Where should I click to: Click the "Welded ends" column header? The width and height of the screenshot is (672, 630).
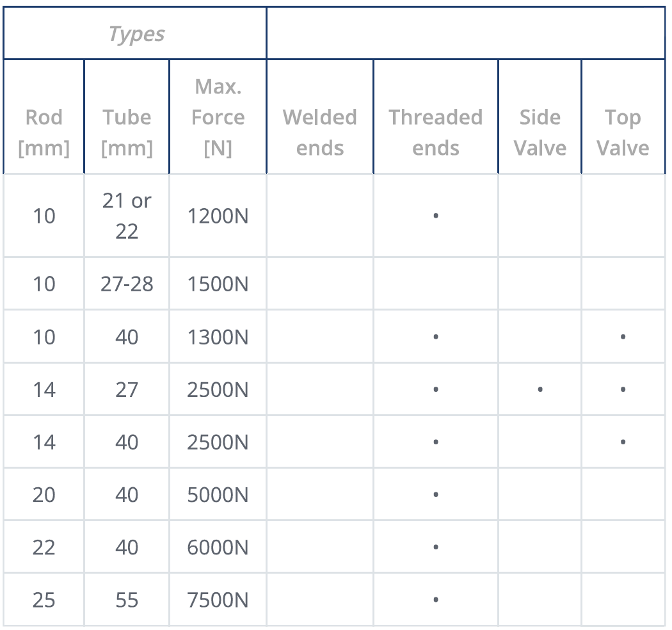(x=320, y=133)
